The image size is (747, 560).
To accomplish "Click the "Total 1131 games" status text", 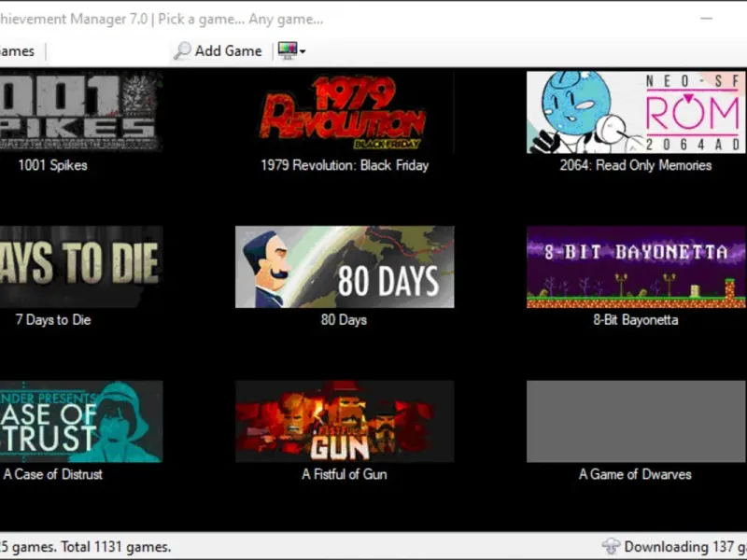I will [116, 547].
